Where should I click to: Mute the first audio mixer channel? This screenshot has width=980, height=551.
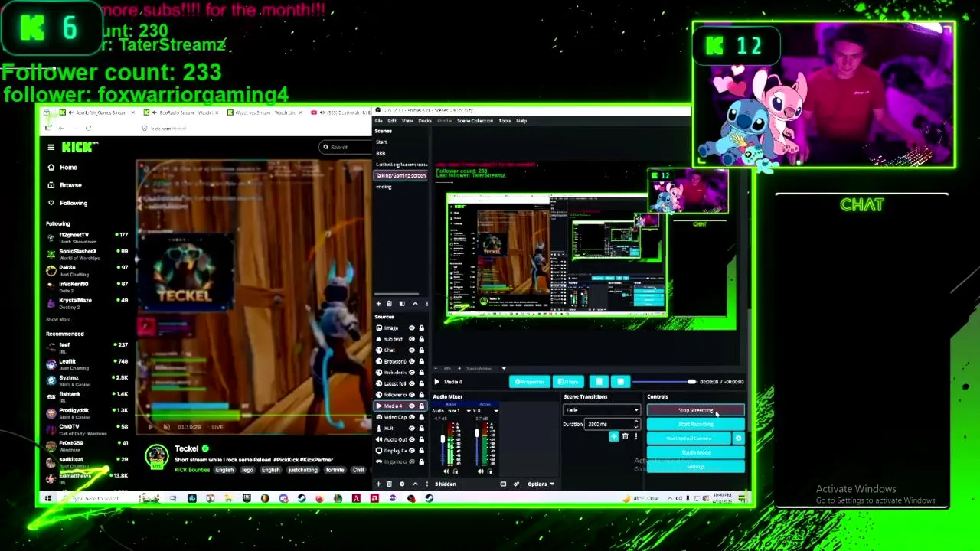click(448, 471)
